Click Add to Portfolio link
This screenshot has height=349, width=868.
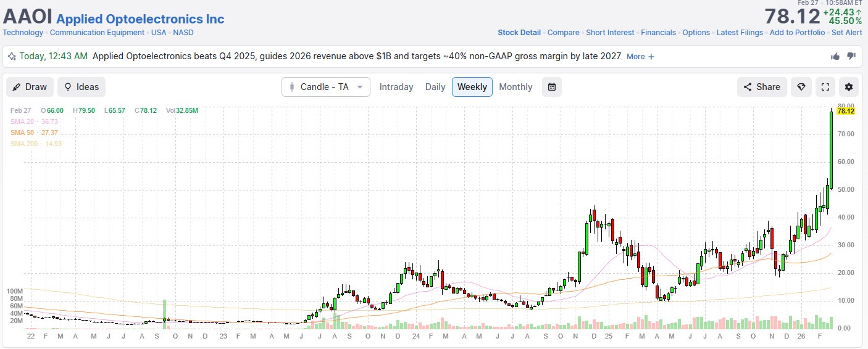pos(797,33)
